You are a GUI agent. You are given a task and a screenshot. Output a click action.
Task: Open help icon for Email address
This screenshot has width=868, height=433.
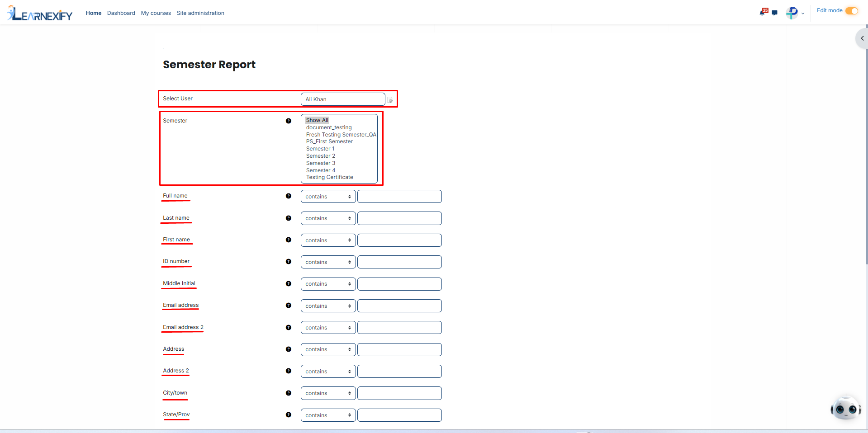289,306
